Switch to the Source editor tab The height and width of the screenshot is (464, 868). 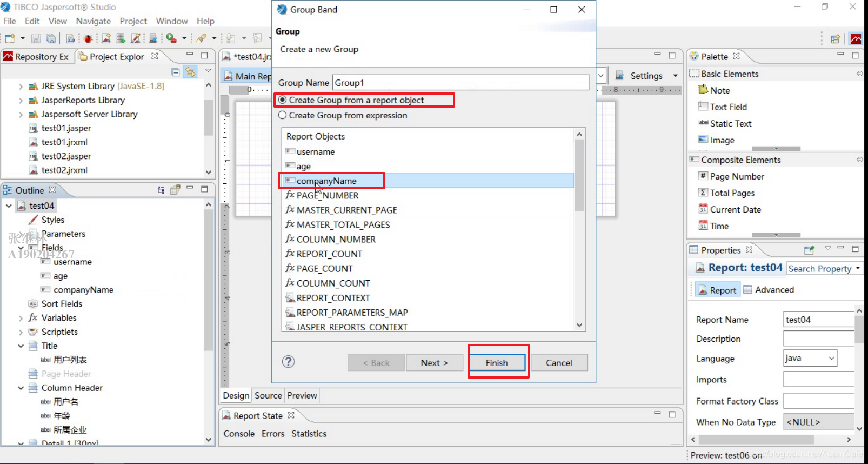[268, 395]
